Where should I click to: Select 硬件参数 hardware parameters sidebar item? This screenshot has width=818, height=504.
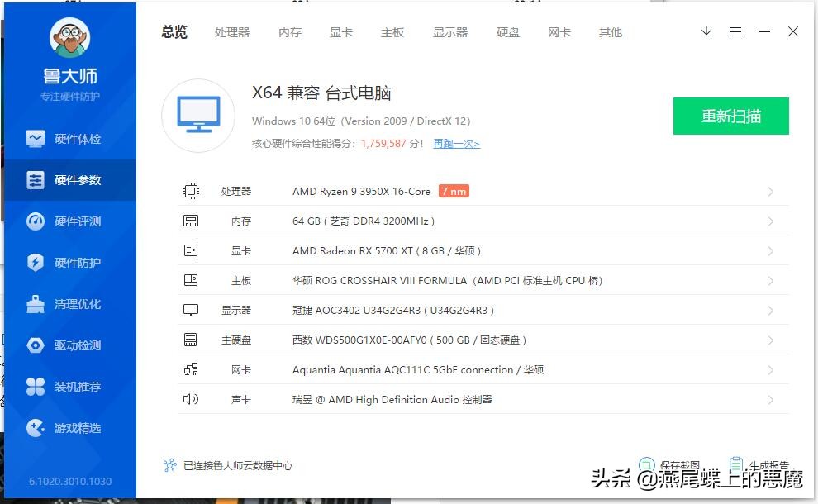pos(70,180)
